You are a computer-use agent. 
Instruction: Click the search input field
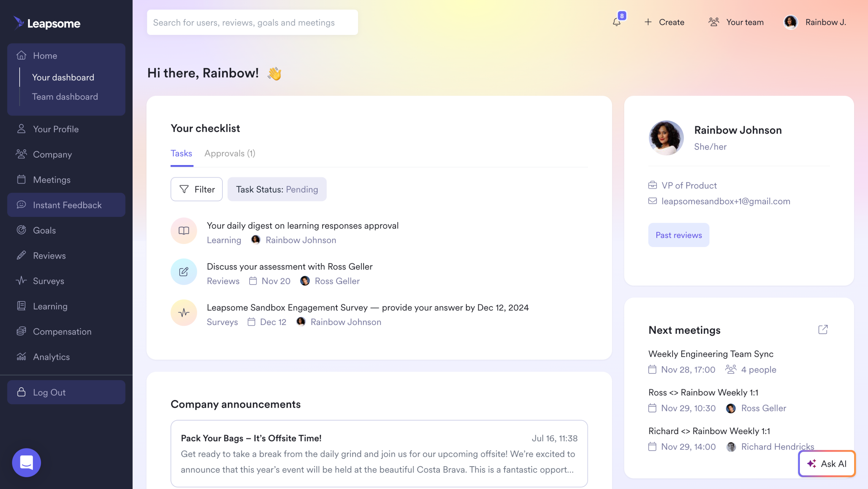(252, 22)
